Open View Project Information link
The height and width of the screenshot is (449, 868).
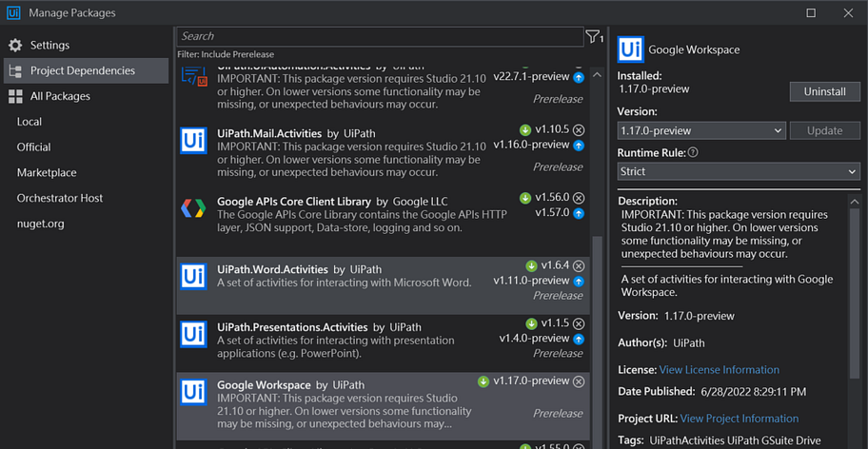(x=739, y=419)
